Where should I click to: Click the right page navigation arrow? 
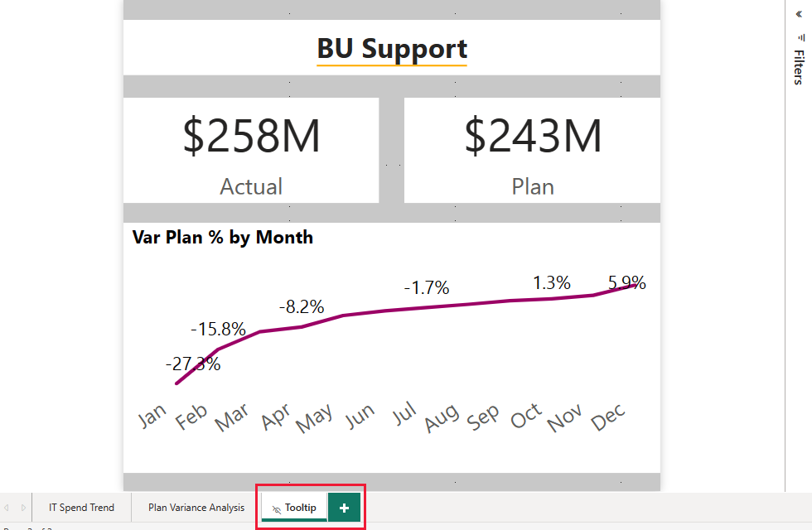(22, 507)
